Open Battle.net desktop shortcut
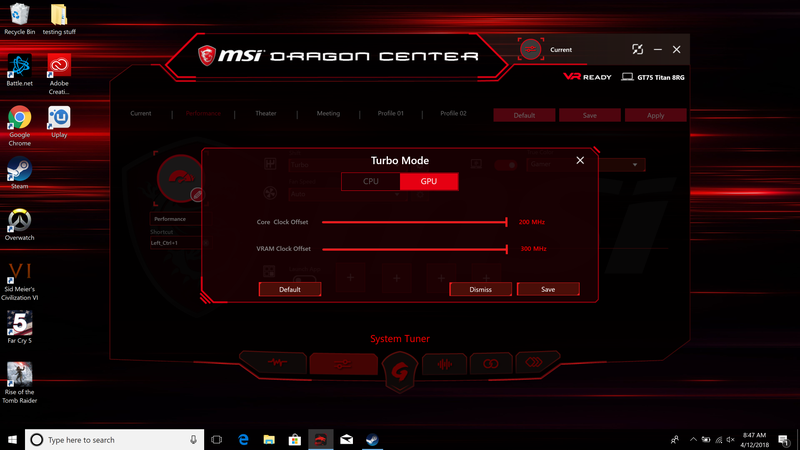This screenshot has height=450, width=800. (19, 70)
